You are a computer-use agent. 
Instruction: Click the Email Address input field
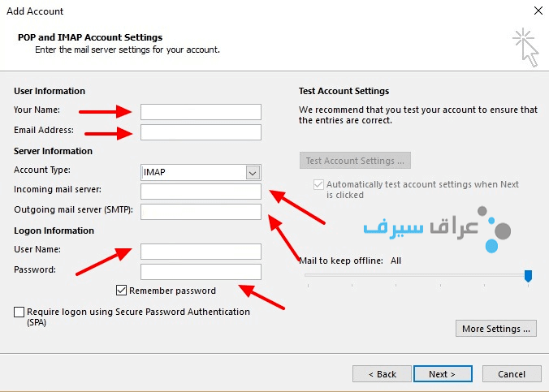click(201, 132)
